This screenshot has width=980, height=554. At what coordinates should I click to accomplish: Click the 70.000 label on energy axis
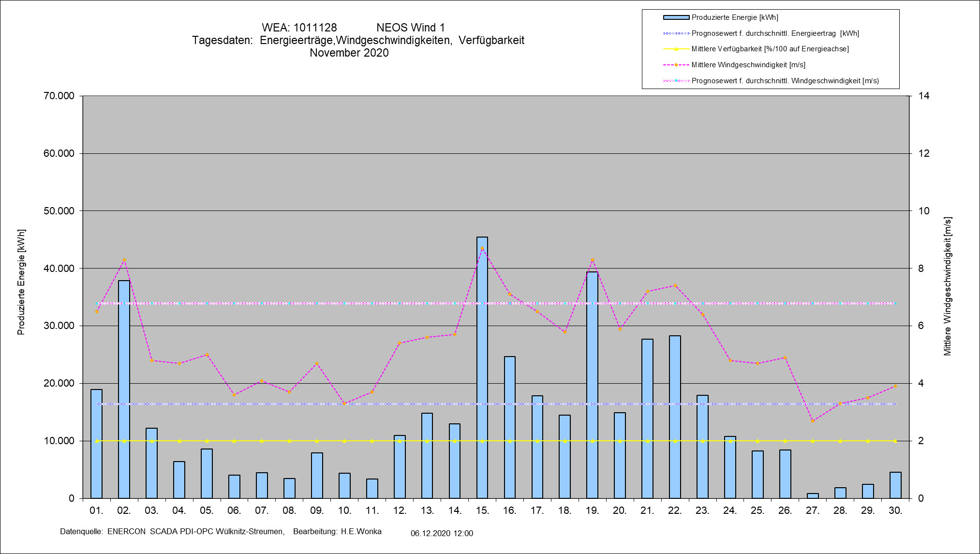(x=59, y=96)
